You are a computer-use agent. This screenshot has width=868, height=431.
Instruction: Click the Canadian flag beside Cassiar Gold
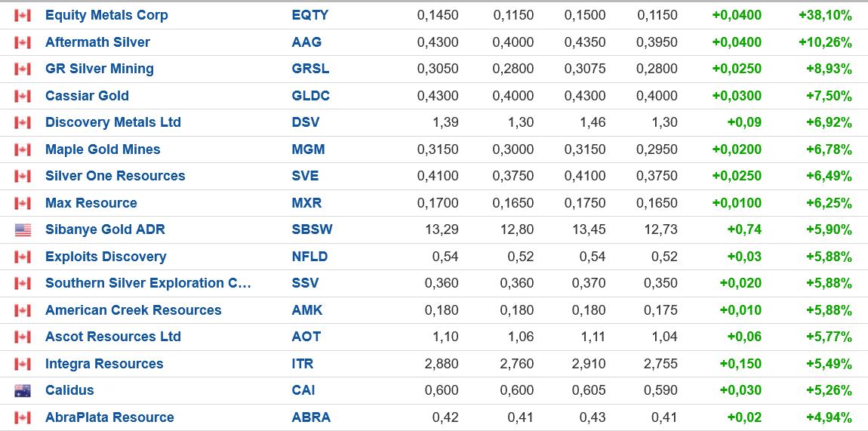23,96
